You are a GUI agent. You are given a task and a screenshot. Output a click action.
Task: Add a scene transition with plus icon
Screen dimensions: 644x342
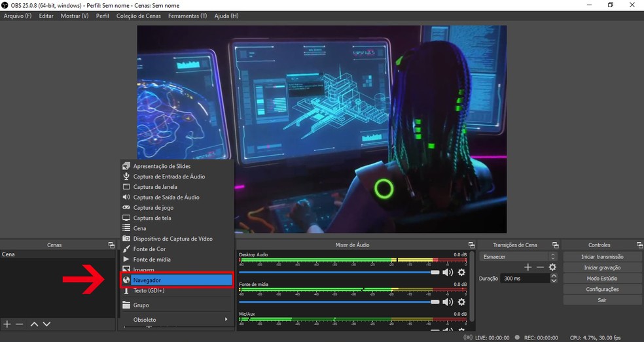point(528,267)
